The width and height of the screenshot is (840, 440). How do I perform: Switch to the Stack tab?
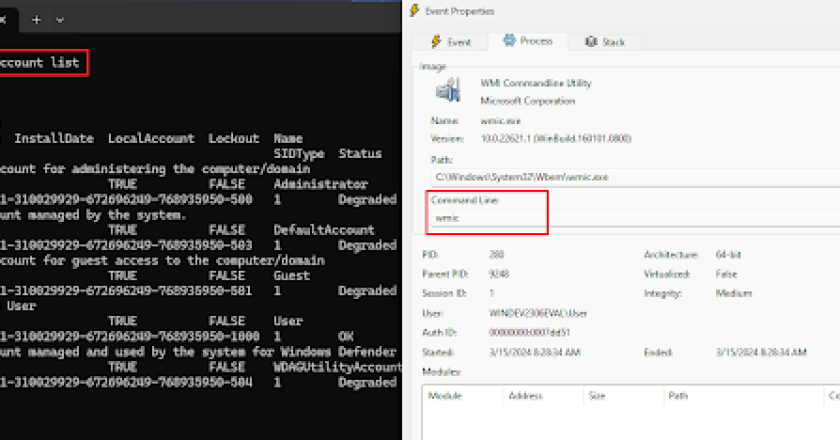click(606, 42)
